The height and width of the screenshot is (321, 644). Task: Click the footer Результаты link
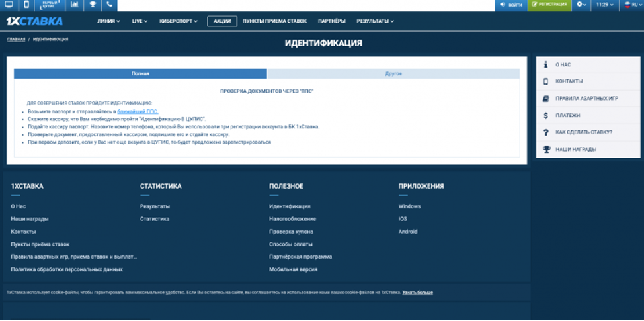click(x=155, y=206)
